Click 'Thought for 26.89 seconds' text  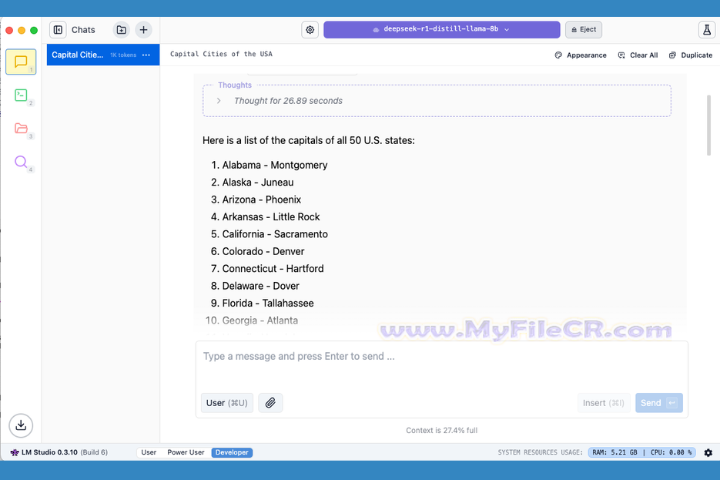[288, 101]
